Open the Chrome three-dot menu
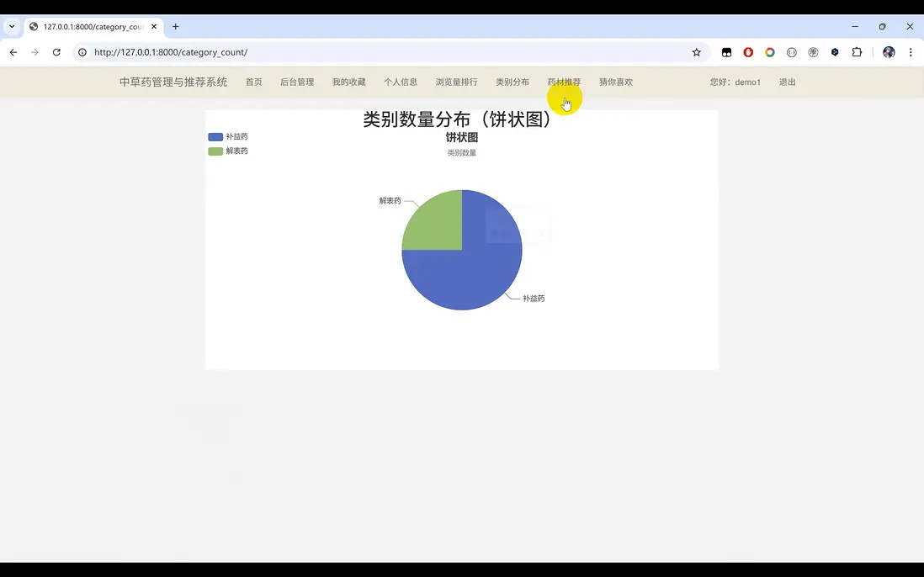 click(911, 52)
